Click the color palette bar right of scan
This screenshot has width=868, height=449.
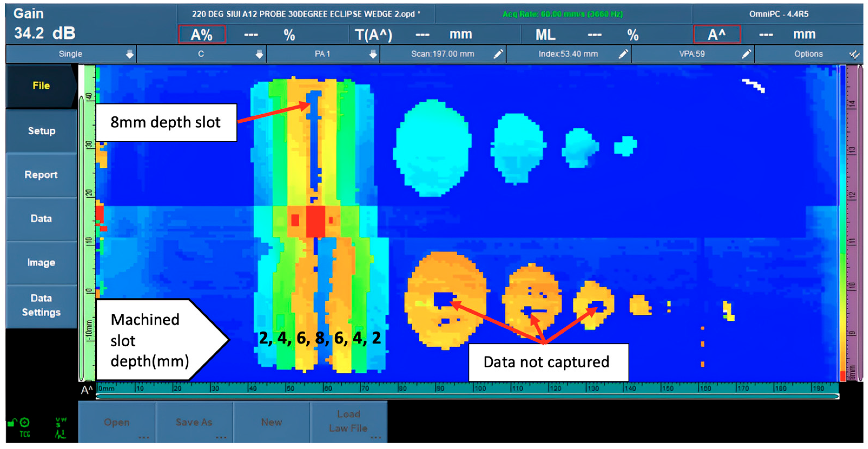point(843,222)
